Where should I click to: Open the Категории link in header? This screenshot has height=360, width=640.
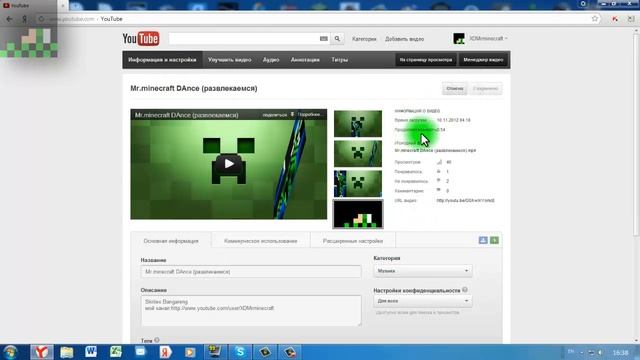point(364,39)
